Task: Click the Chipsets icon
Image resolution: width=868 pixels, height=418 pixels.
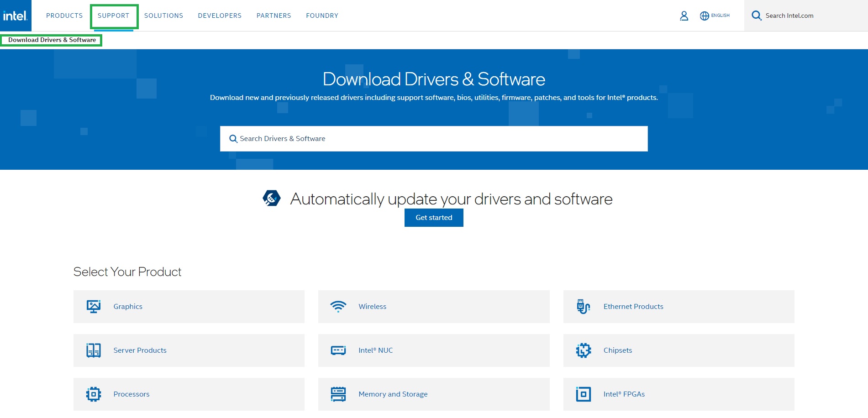Action: click(x=583, y=350)
